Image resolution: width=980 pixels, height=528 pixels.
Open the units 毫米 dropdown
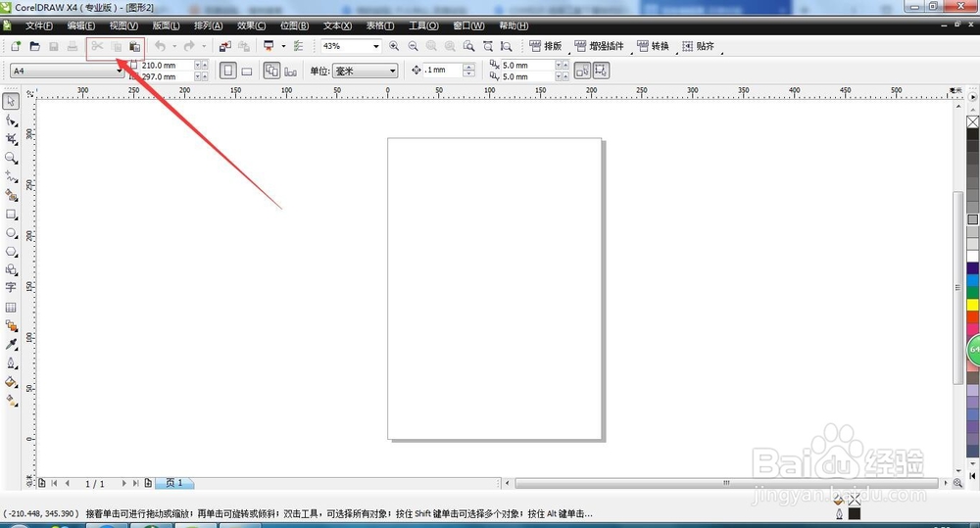click(x=393, y=72)
